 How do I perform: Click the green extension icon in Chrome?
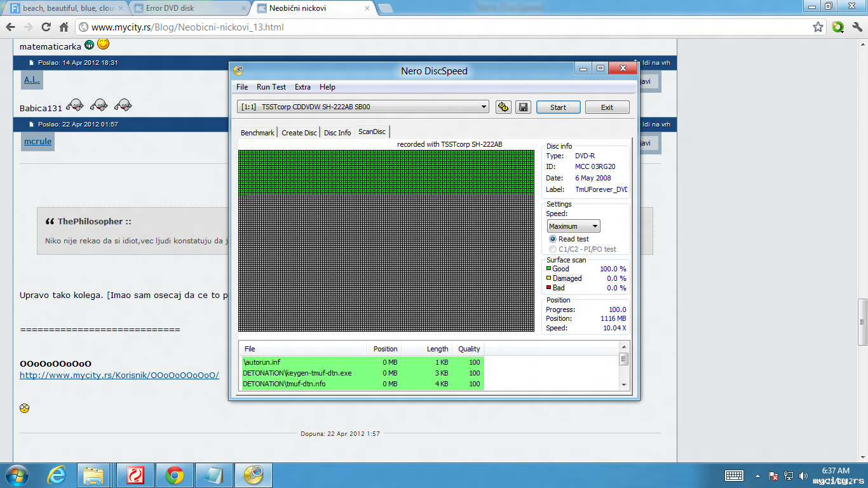pos(838,27)
